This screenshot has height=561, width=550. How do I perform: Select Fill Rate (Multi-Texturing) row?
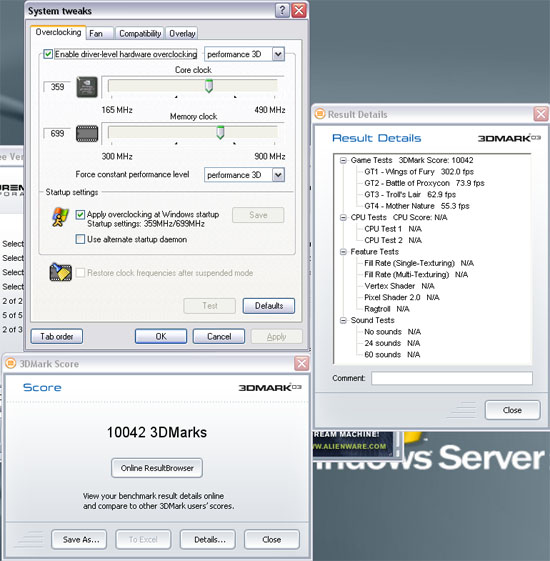(x=416, y=275)
